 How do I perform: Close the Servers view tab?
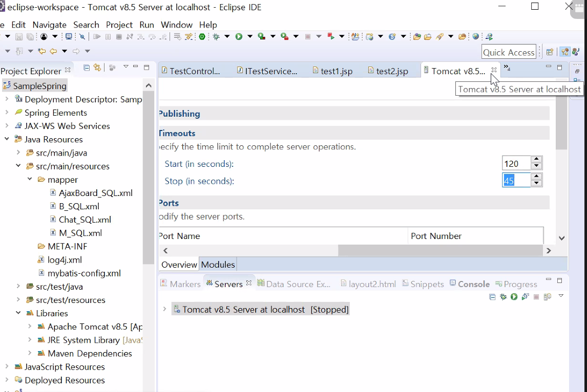pos(248,283)
